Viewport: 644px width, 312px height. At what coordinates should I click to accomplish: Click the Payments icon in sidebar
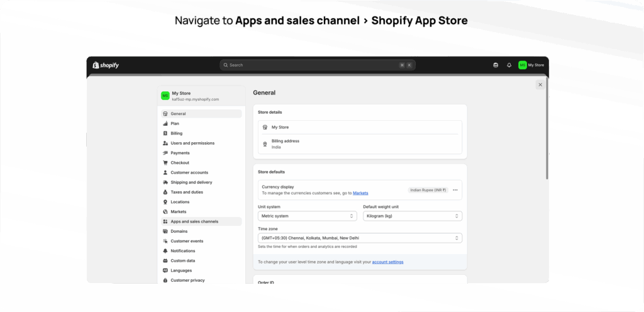pyautogui.click(x=165, y=153)
